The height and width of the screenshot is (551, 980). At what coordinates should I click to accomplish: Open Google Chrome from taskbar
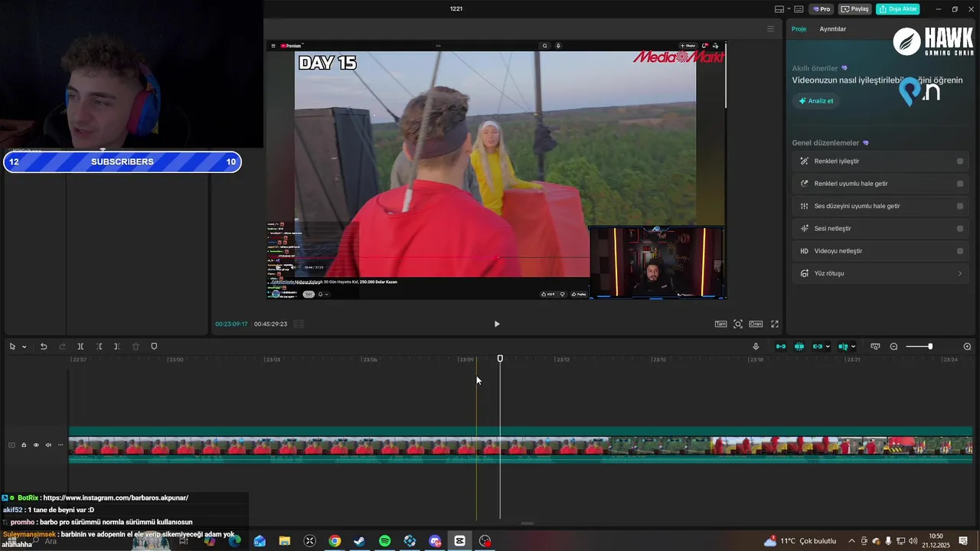click(335, 541)
